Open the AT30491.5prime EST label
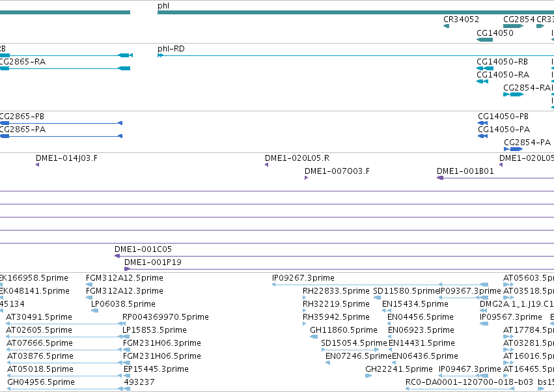Viewport: 554px width, 392px height. 39,317
